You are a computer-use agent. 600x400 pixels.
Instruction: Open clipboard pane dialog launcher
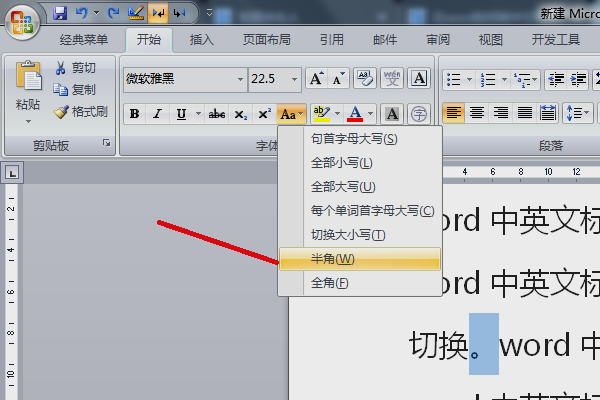pos(107,143)
